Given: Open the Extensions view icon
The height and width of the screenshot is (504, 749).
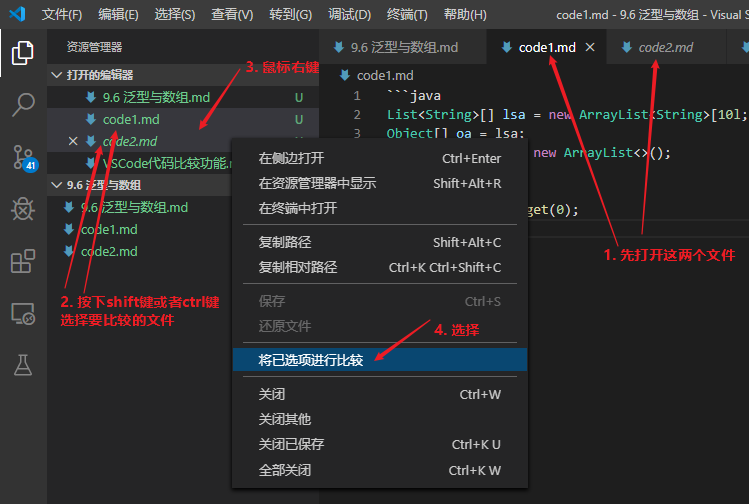Looking at the screenshot, I should 22,261.
